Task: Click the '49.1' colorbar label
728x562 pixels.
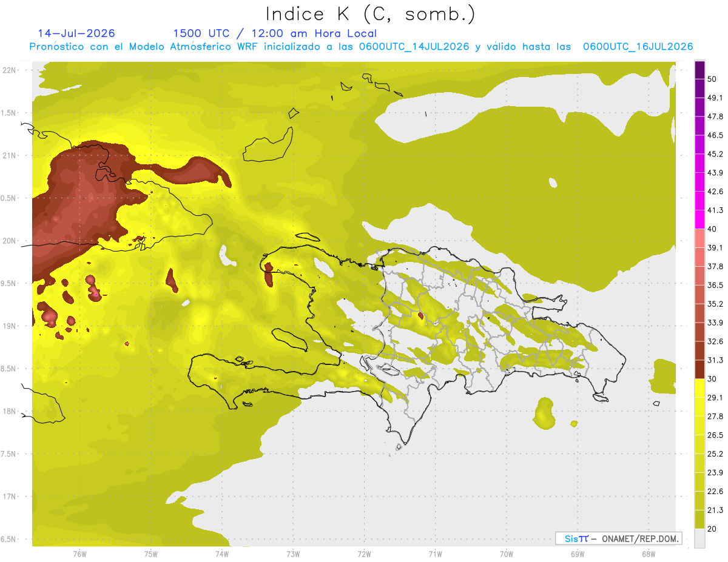Action: pos(715,98)
